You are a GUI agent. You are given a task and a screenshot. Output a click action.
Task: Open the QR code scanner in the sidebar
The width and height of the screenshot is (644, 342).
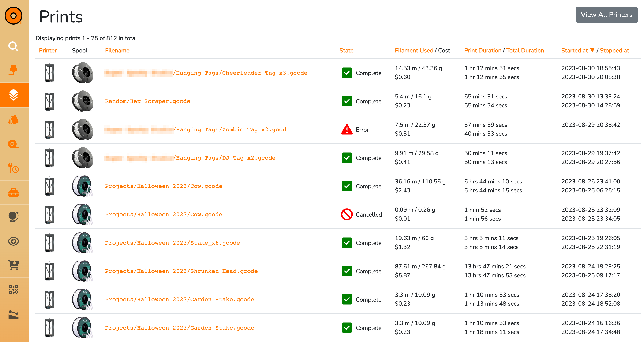click(14, 289)
